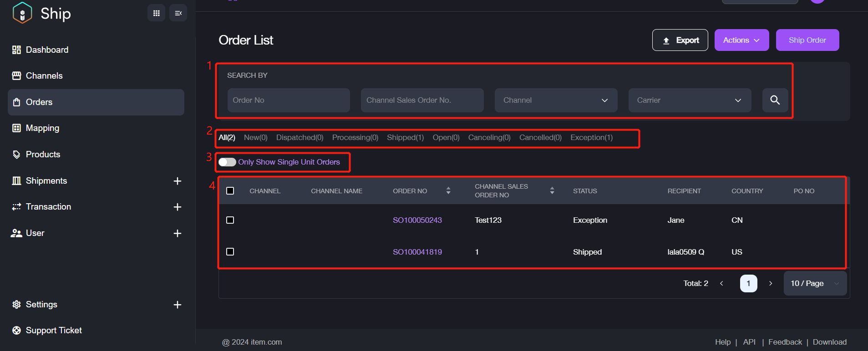Image resolution: width=868 pixels, height=351 pixels.
Task: Expand the Shipments menu plus sign
Action: click(x=178, y=181)
